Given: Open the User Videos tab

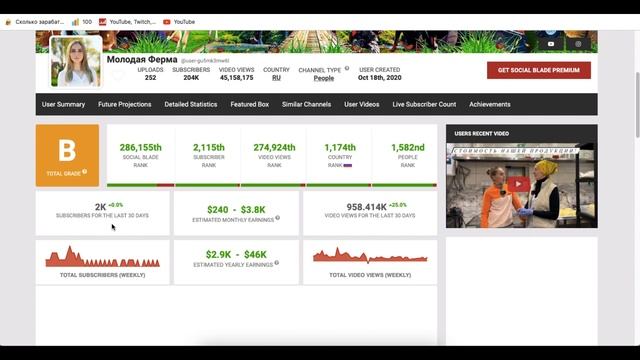Looking at the screenshot, I should coord(362,104).
